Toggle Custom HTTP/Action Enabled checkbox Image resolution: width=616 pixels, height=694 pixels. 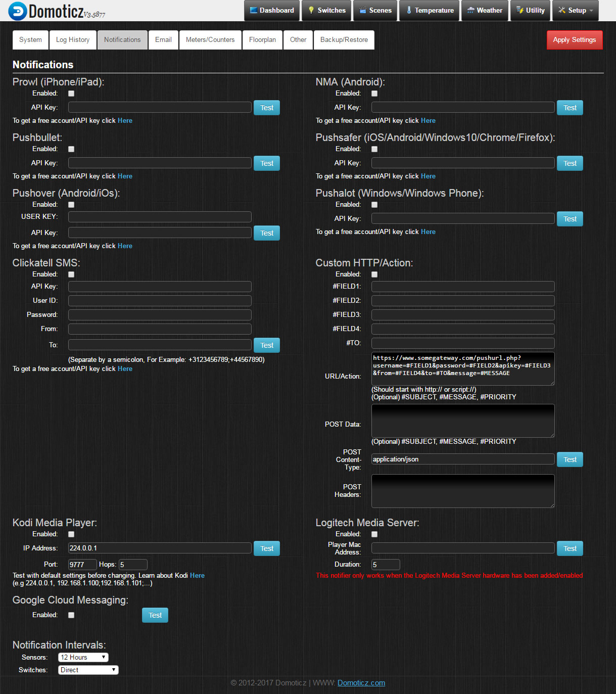(374, 274)
